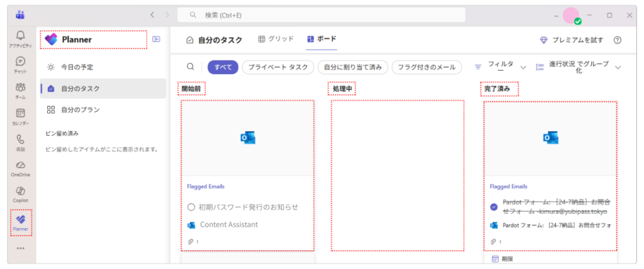Switch to the グリッド view tab

(276, 39)
